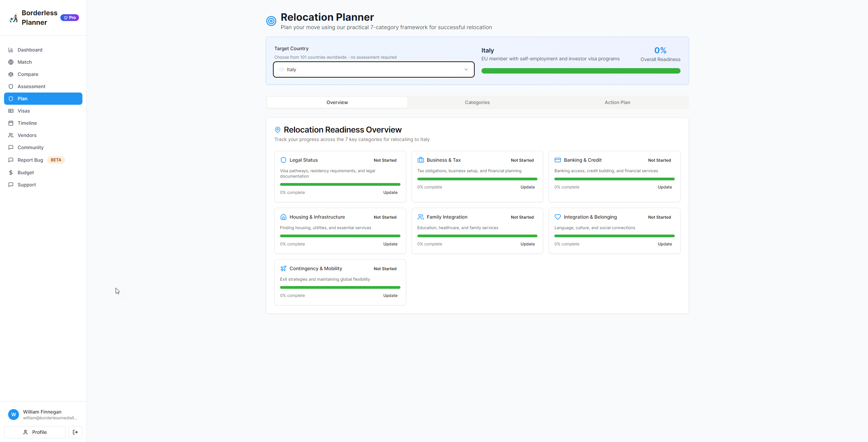Click the William Finnegan user avatar
Viewport: 868px width, 442px height.
(x=14, y=415)
